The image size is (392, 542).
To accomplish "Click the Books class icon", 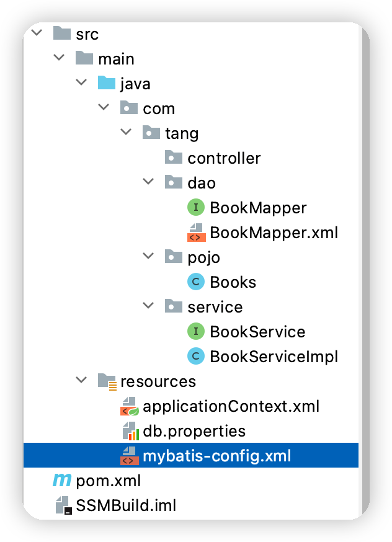I will pos(195,282).
